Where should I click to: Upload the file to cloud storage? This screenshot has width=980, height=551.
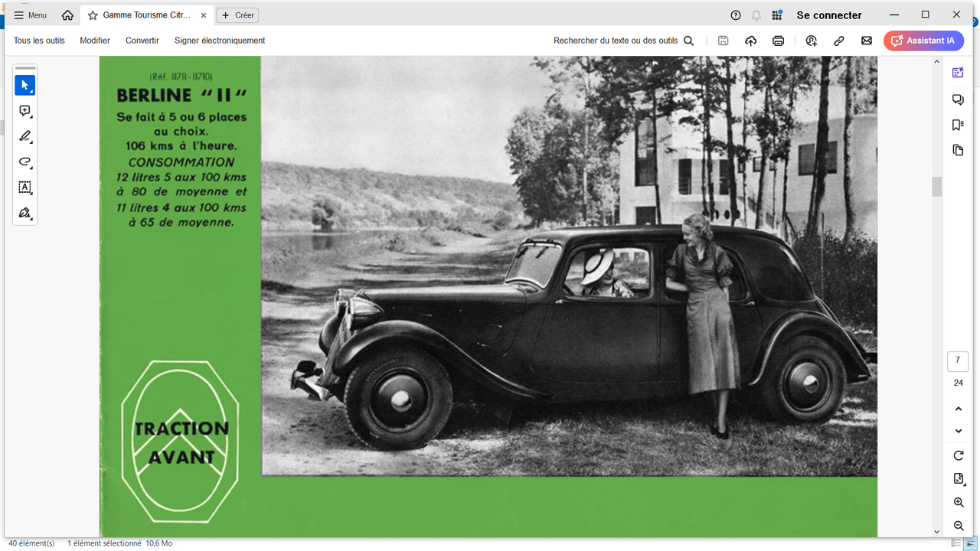pos(750,41)
